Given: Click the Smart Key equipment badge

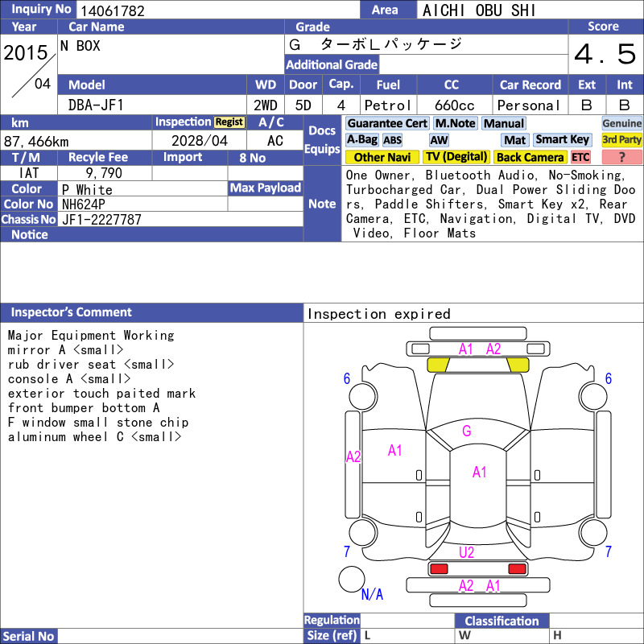Looking at the screenshot, I should click(562, 140).
